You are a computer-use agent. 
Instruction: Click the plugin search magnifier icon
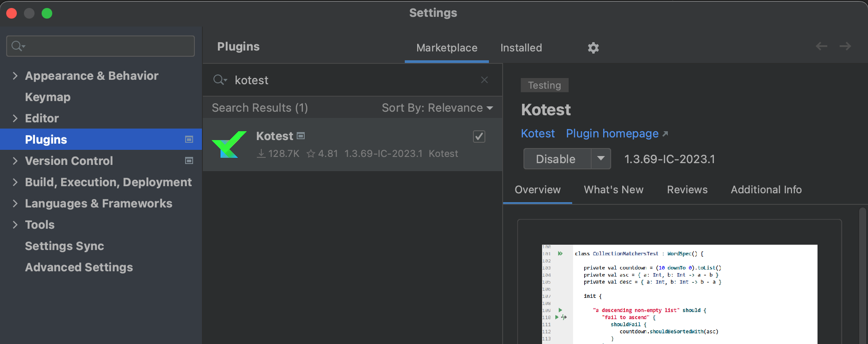click(220, 80)
